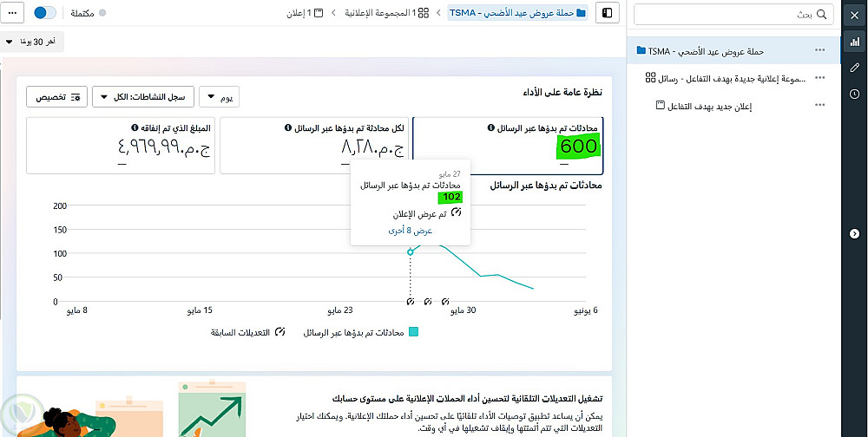
Task: Click breadcrumb حملة عروض عيد الأضحى - TSMA
Action: 517,13
